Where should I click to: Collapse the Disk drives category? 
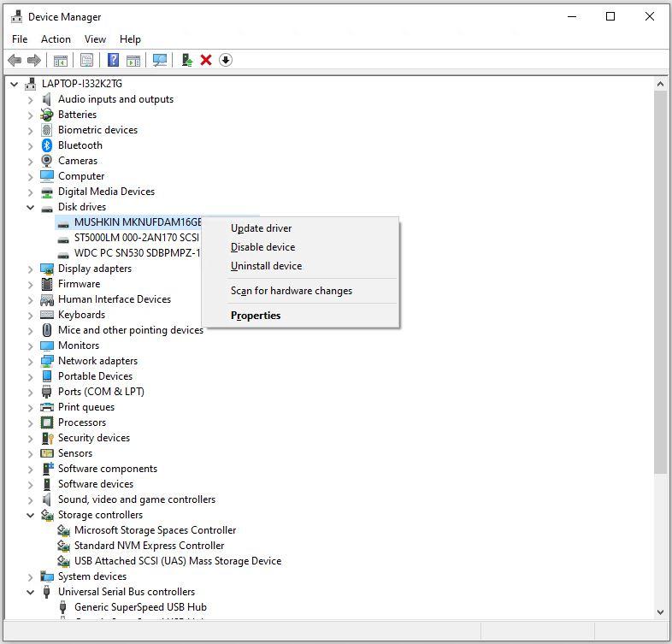[31, 207]
